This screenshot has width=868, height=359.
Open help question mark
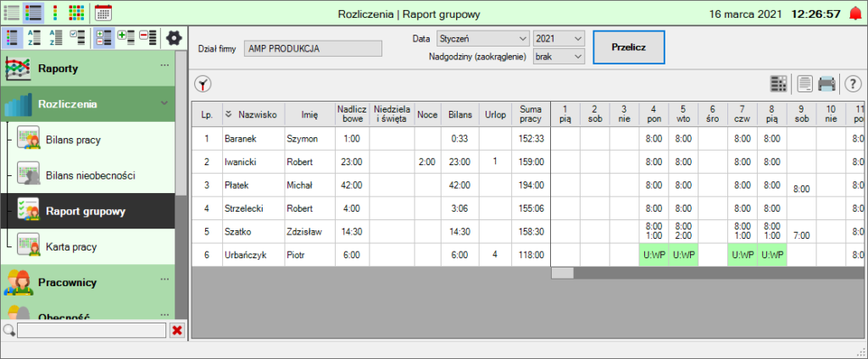853,84
